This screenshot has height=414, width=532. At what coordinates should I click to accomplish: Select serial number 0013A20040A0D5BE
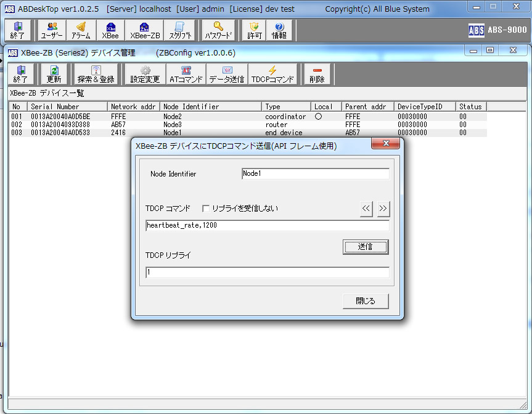pos(60,117)
